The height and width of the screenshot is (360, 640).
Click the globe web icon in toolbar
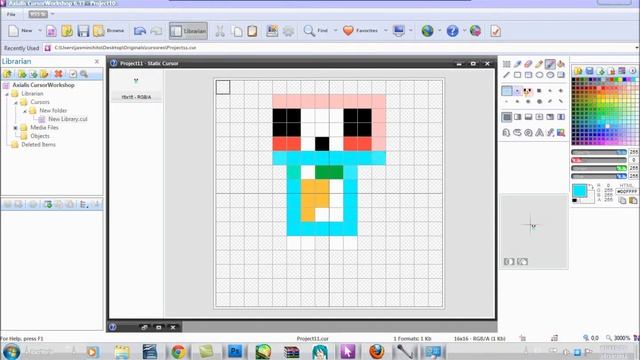pyautogui.click(x=427, y=31)
